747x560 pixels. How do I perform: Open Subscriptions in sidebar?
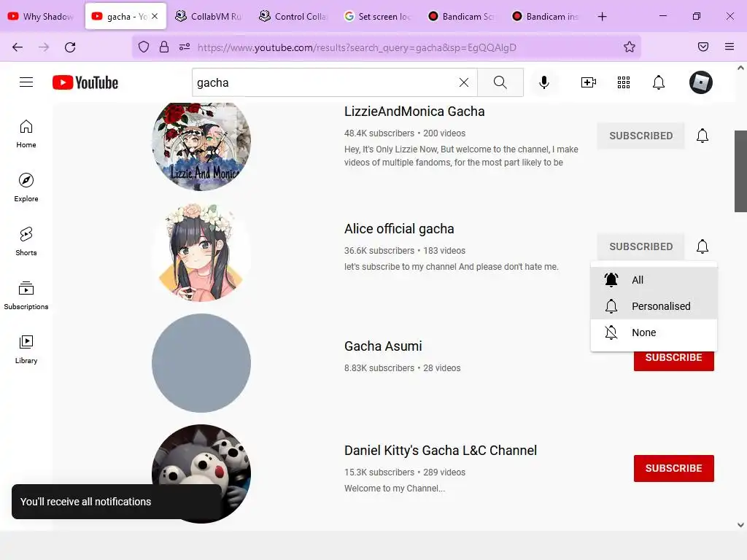[26, 295]
